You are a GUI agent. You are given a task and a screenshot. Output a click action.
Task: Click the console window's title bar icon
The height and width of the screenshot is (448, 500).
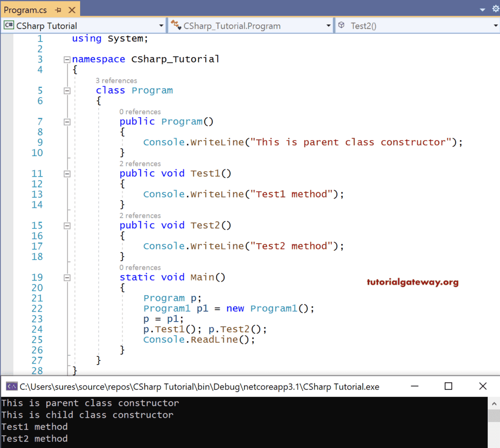pos(11,387)
